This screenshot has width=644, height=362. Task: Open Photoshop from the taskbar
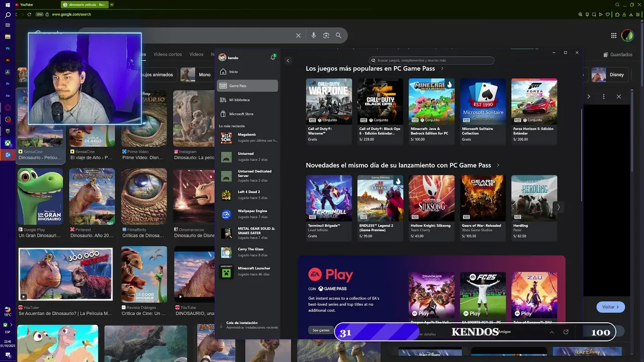pos(8,48)
